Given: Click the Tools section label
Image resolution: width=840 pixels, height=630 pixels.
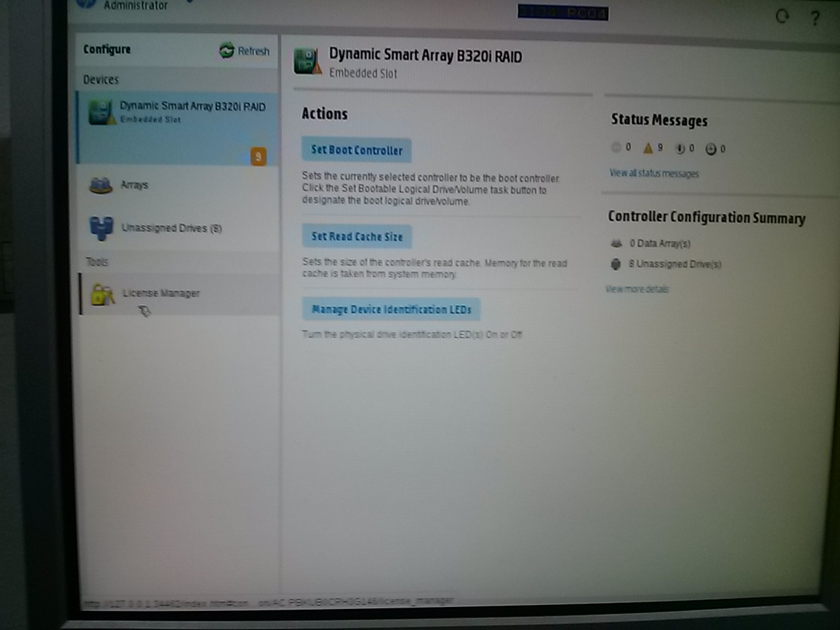Looking at the screenshot, I should tap(97, 262).
